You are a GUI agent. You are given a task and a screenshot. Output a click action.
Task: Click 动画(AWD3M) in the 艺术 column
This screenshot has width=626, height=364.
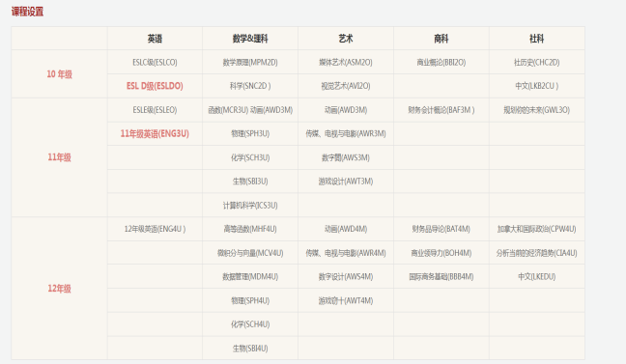(346, 110)
